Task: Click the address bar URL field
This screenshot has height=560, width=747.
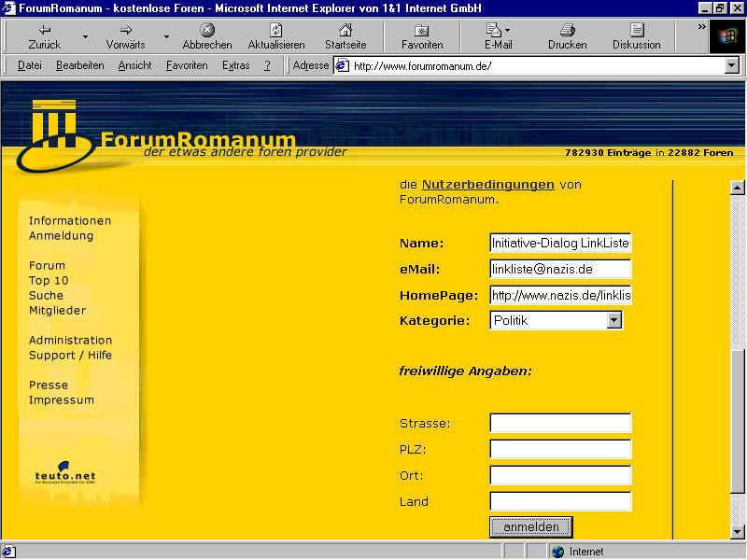Action: pos(536,65)
